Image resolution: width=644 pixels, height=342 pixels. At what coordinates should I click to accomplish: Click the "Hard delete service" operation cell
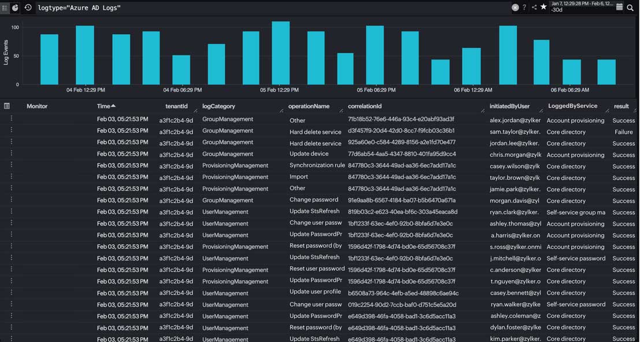pyautogui.click(x=315, y=131)
